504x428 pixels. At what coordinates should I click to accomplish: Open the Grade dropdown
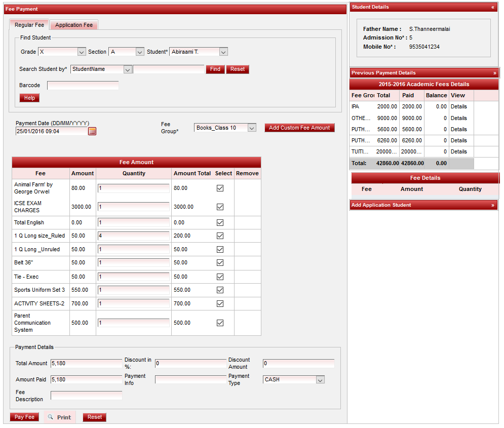(82, 52)
